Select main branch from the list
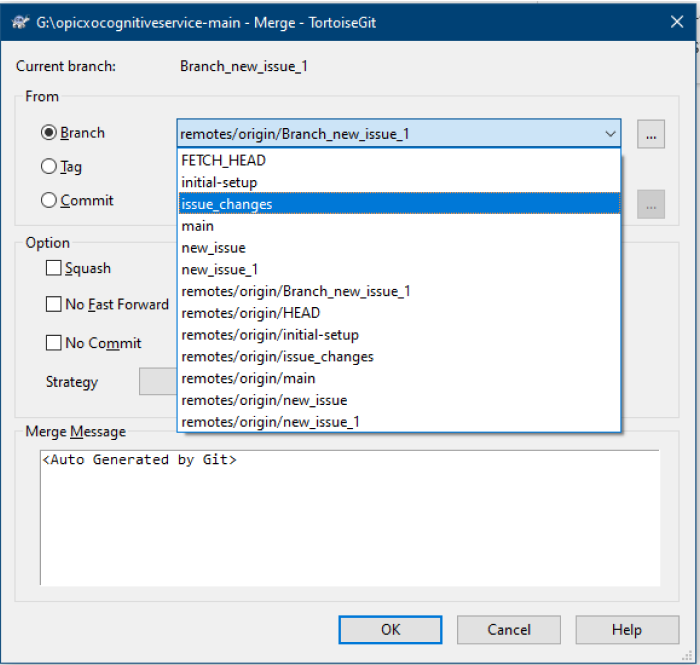 click(x=399, y=226)
